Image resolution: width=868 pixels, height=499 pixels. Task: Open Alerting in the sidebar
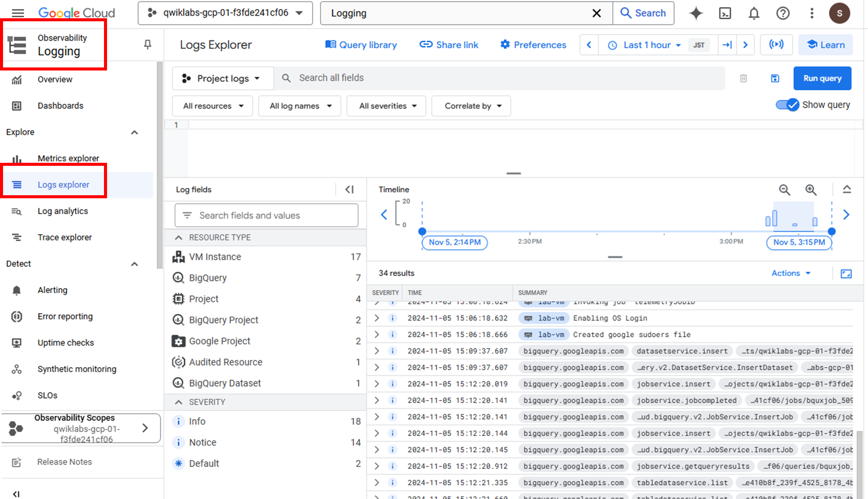click(x=52, y=290)
